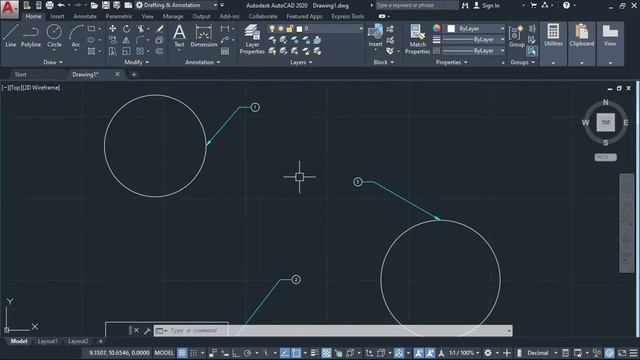
Task: Open the Drafting & Annotation workspace dropdown
Action: tap(176, 5)
